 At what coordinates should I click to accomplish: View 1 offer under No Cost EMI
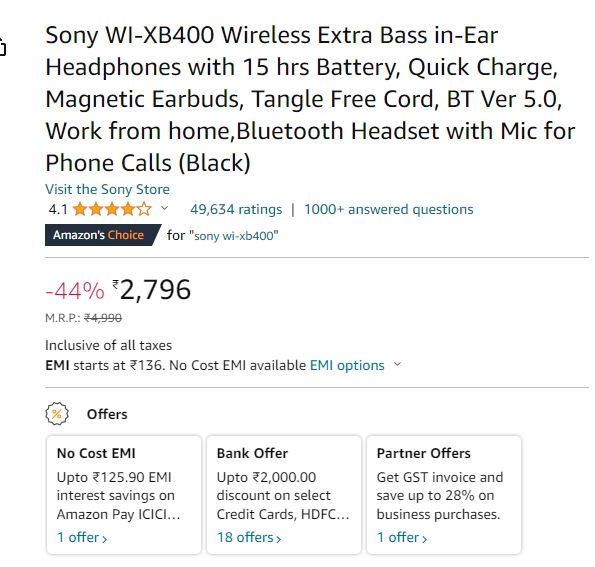(x=82, y=537)
